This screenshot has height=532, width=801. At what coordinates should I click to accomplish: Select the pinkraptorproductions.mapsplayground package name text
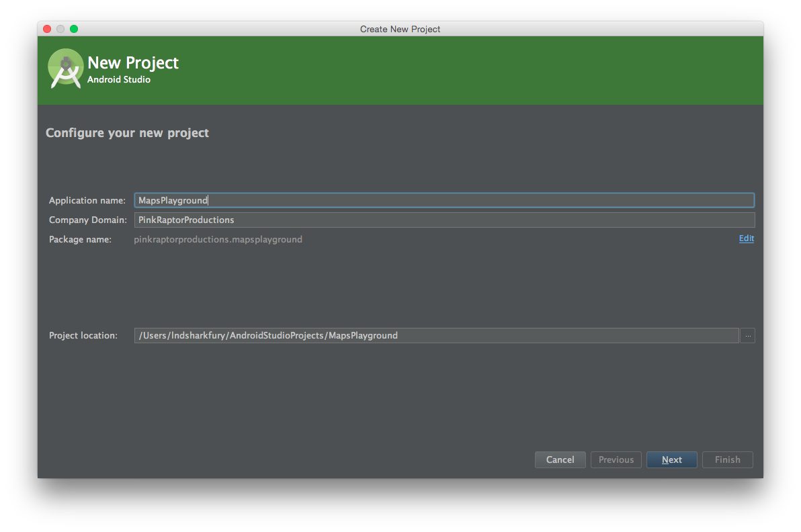218,239
